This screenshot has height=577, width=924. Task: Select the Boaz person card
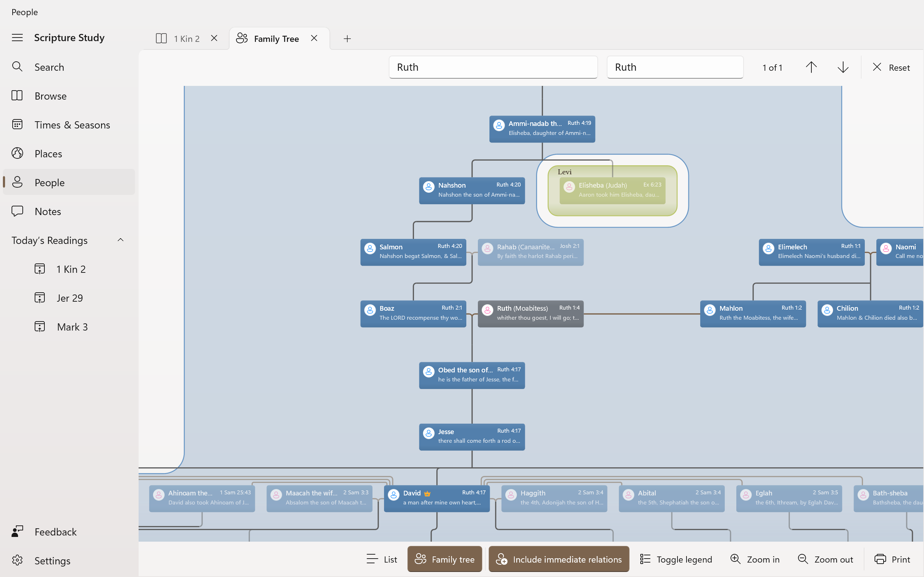(413, 314)
